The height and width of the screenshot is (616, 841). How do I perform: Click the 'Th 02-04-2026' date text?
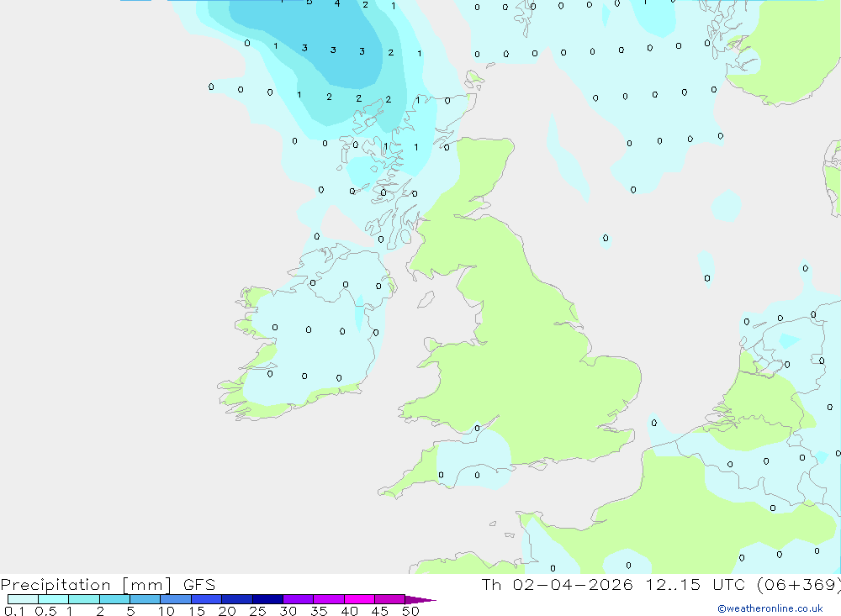tap(557, 584)
